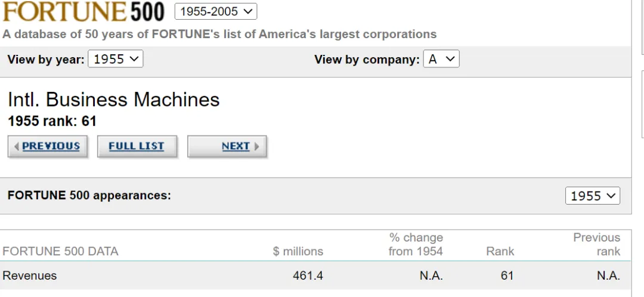Click the 461.4 revenue value
Image resolution: width=644 pixels, height=297 pixels.
308,276
